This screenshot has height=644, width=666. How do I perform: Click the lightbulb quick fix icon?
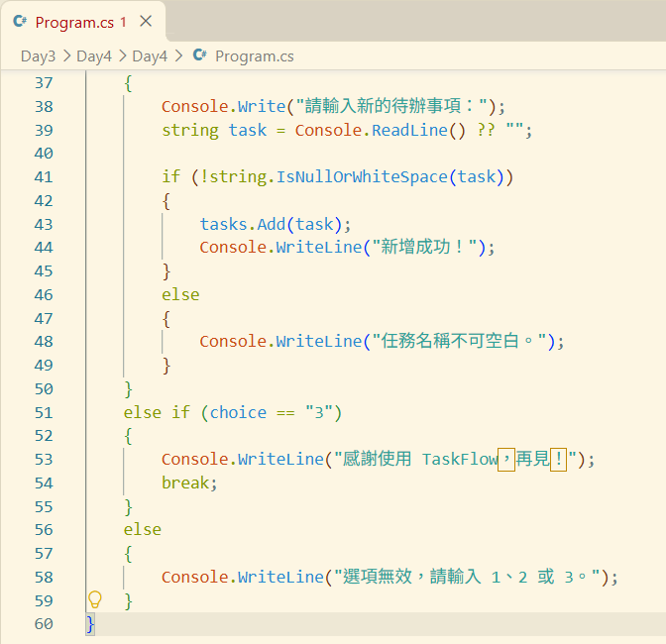(x=95, y=599)
